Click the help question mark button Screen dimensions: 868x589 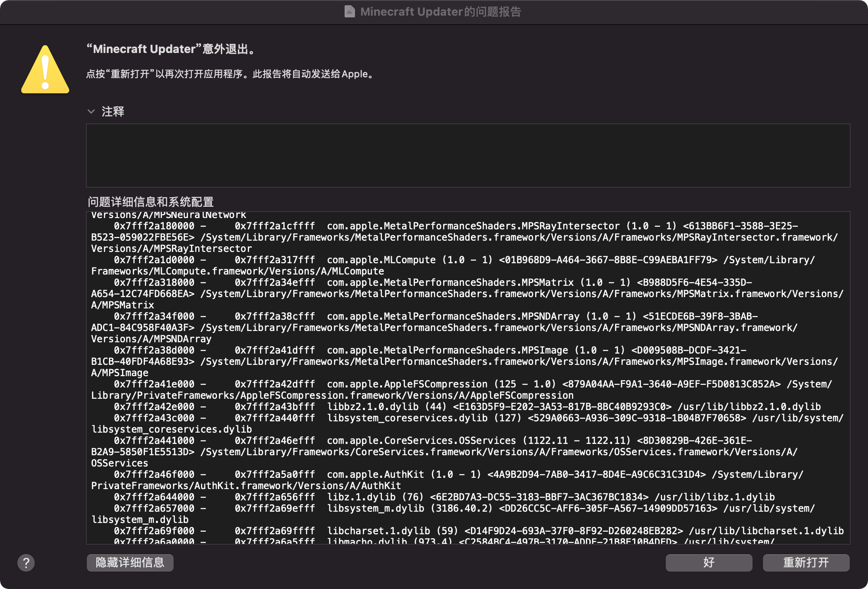point(26,563)
